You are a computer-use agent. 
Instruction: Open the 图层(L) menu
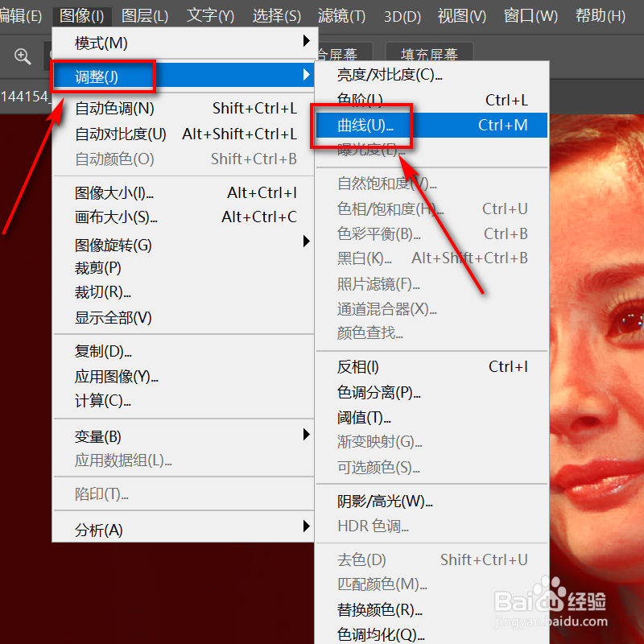click(145, 16)
